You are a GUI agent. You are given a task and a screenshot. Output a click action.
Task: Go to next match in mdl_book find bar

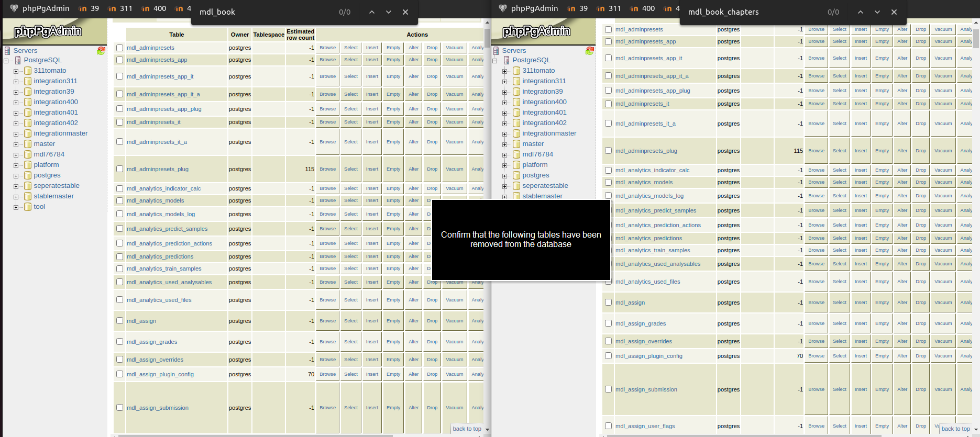click(x=389, y=12)
